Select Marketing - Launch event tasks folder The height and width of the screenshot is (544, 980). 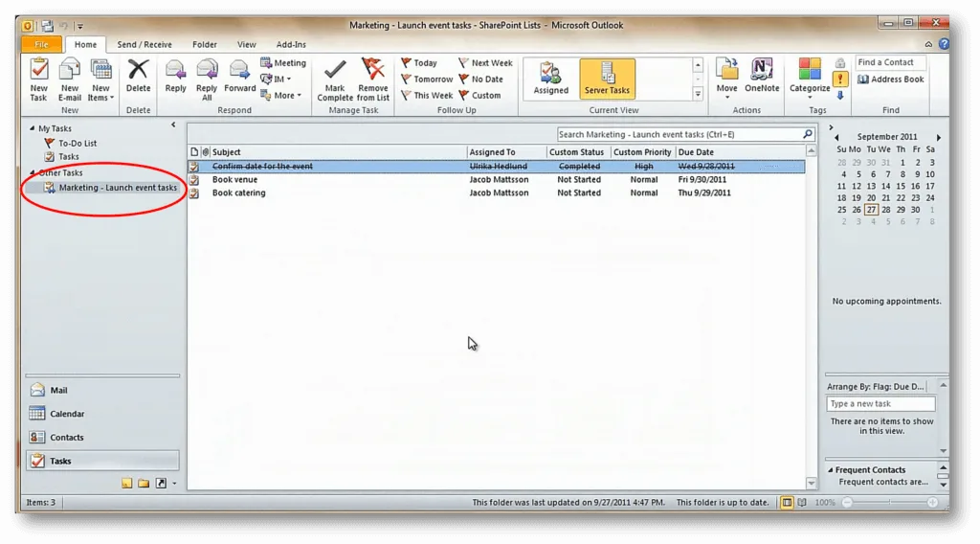[110, 188]
